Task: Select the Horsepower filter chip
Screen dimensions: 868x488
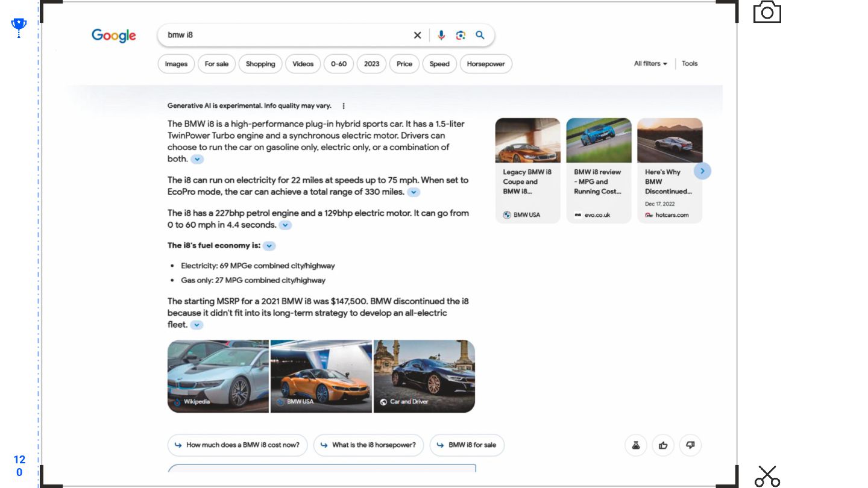Action: point(485,64)
